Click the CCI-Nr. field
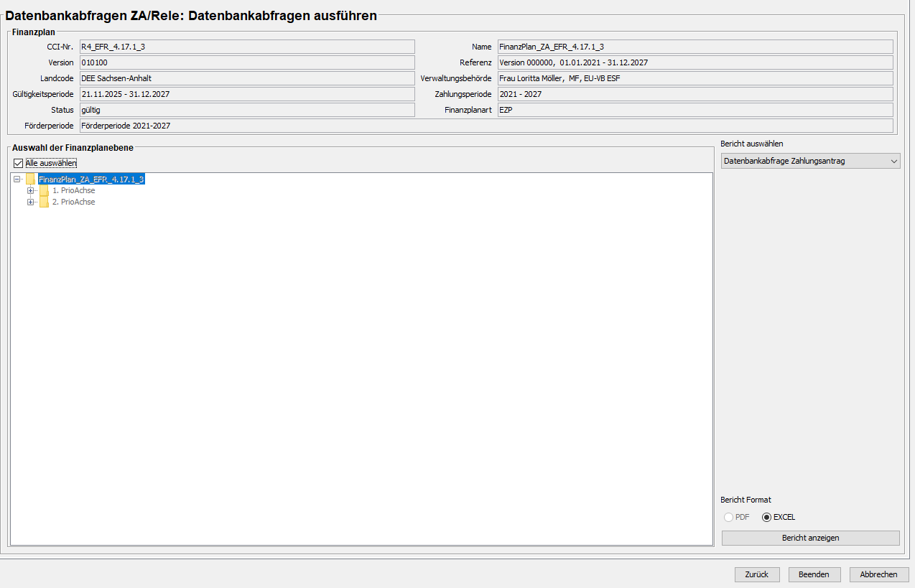 click(x=246, y=47)
